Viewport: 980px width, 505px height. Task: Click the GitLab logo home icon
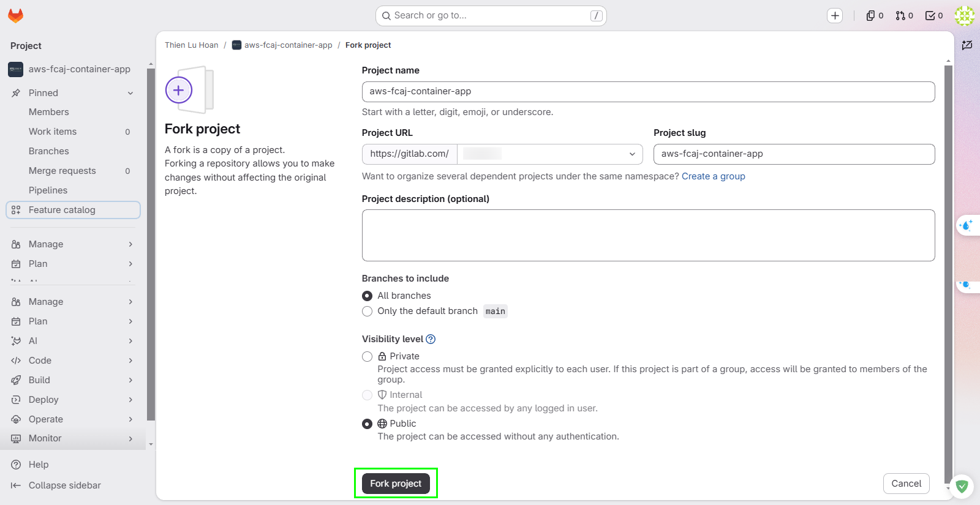[15, 16]
